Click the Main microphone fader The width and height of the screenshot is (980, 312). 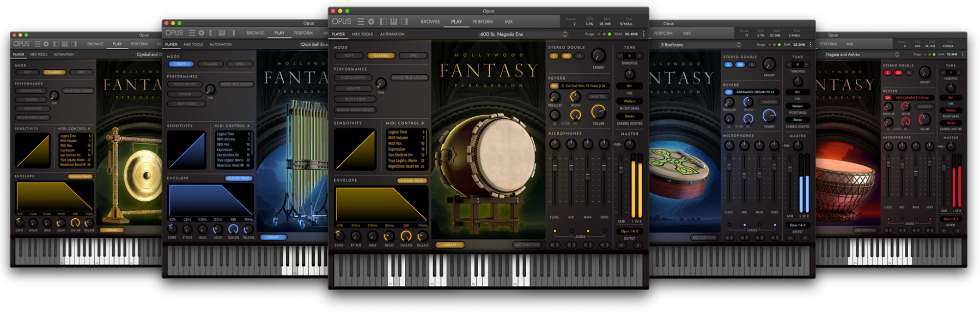coord(588,175)
